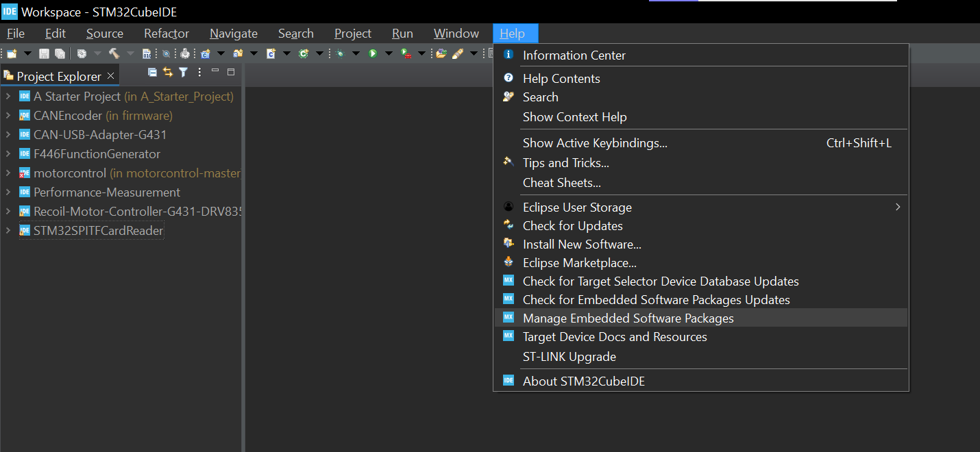
Task: Open the Save All toolbar icon
Action: (60, 53)
